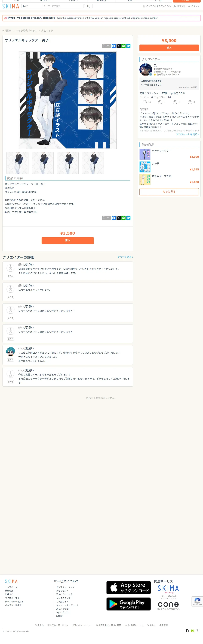Open インフォメーション footer link
Image resolution: width=203 pixels, height=644 pixels.
[x=65, y=587]
